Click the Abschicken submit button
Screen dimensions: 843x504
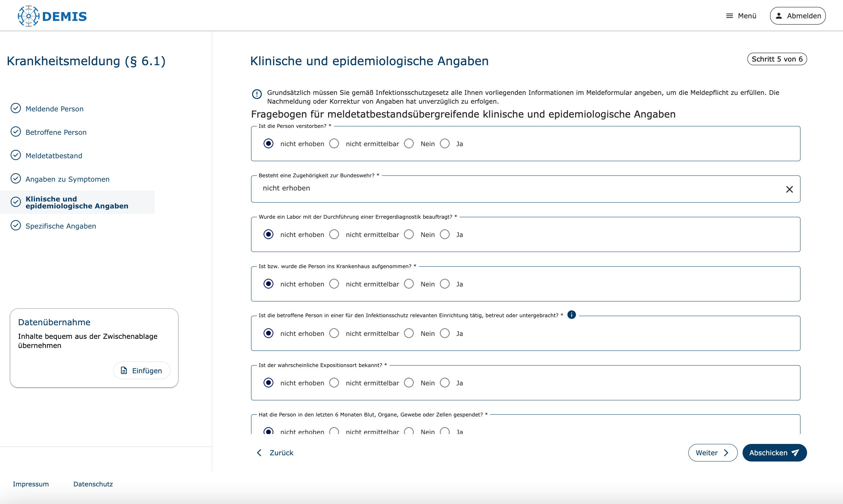pyautogui.click(x=774, y=453)
